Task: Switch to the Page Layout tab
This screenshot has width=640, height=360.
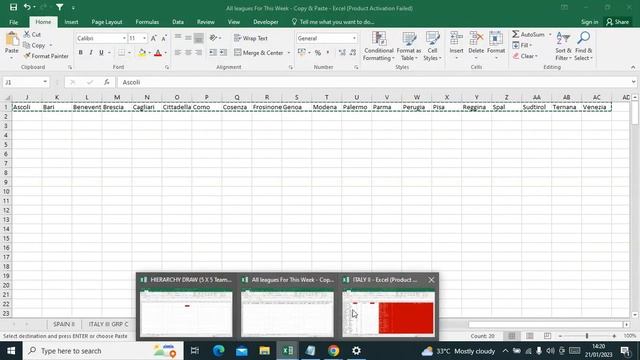Action: (x=107, y=22)
